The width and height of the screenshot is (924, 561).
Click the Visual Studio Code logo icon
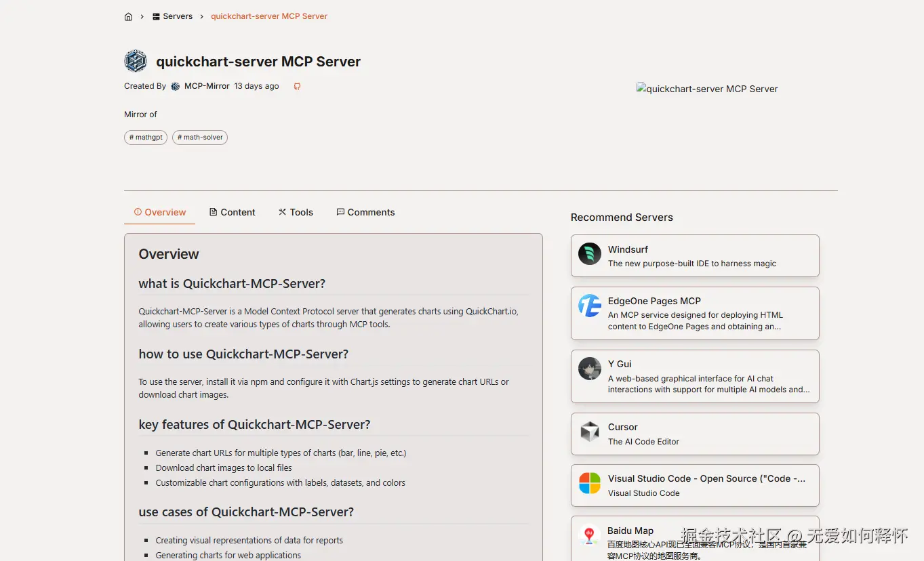pyautogui.click(x=590, y=483)
